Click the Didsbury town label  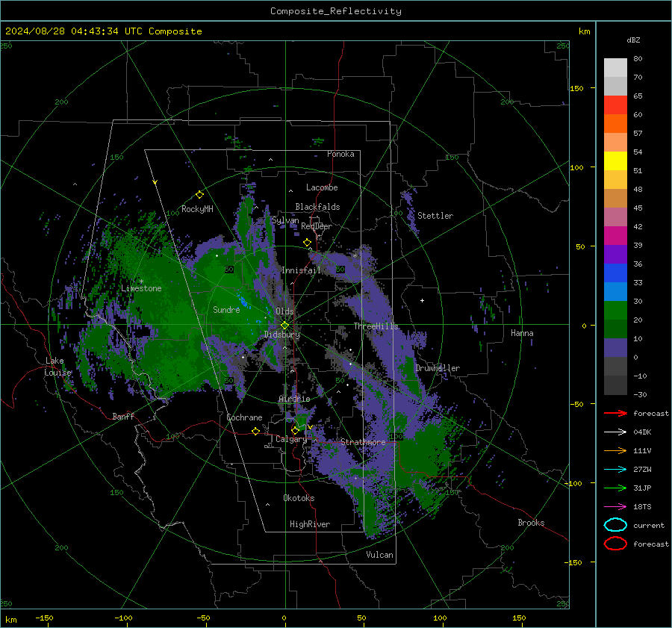click(x=282, y=335)
